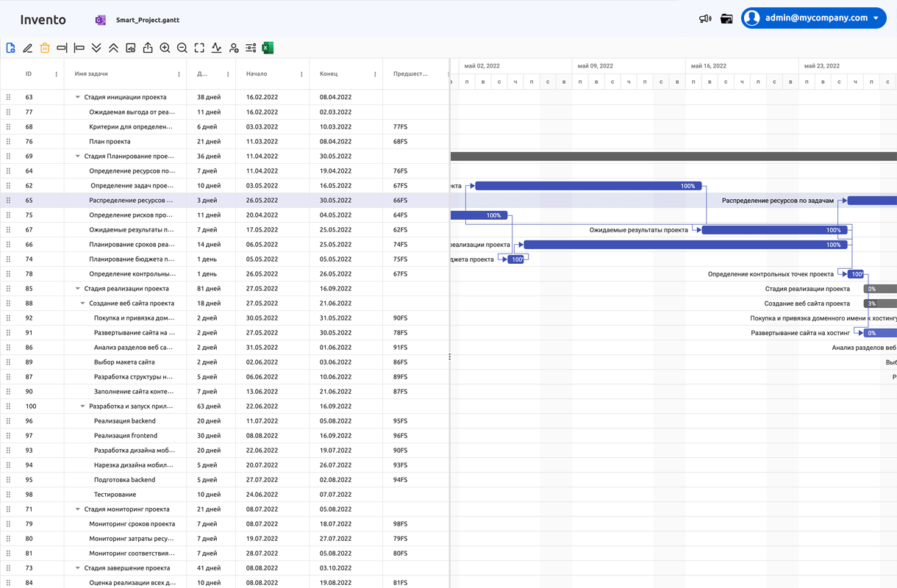Screen dimensions: 897x588
Task: Click the zoom in magnifier icon
Action: tap(165, 48)
